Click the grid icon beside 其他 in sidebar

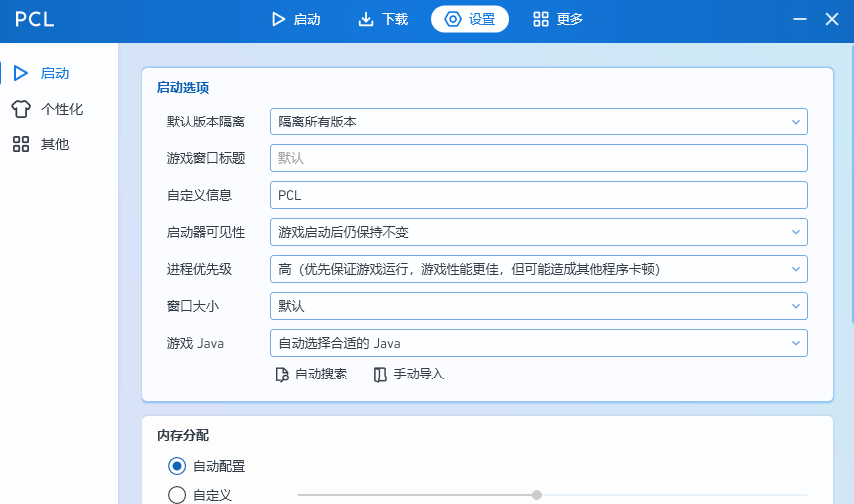21,144
